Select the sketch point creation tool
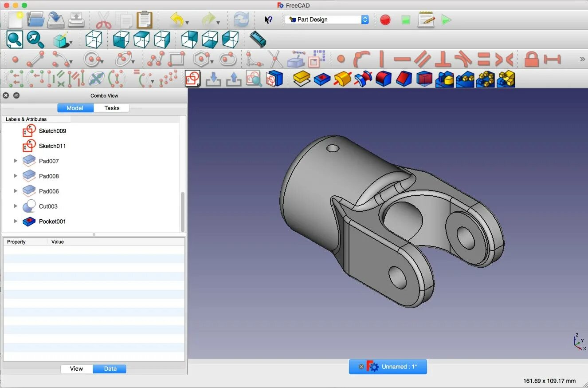Viewport: 588px width, 388px height. (x=15, y=59)
